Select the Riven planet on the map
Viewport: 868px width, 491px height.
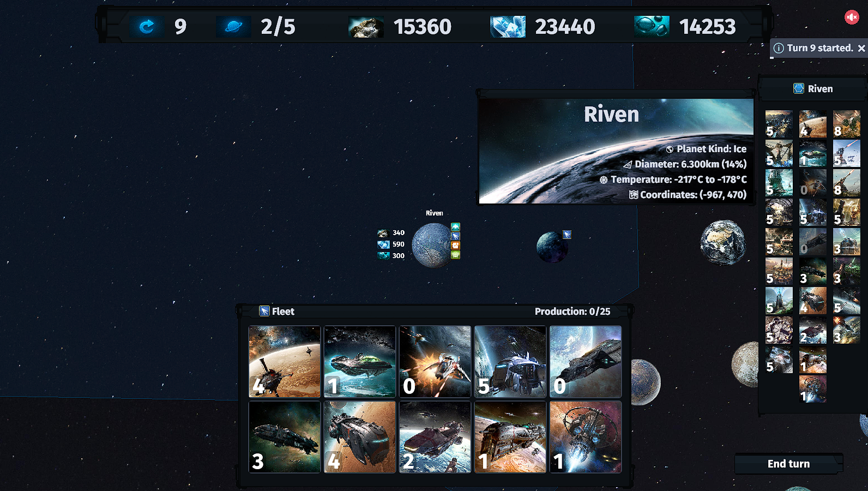[432, 245]
